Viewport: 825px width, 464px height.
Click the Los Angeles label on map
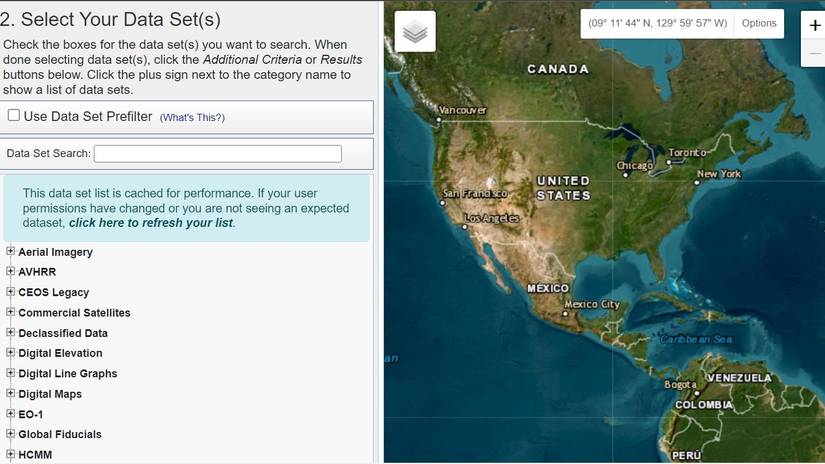(491, 218)
